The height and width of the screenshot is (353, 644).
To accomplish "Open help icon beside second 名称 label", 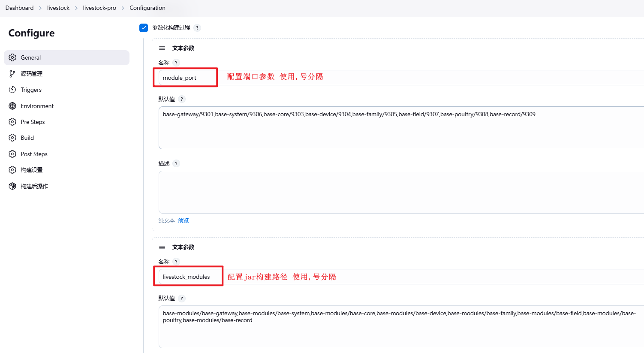I will tap(176, 262).
